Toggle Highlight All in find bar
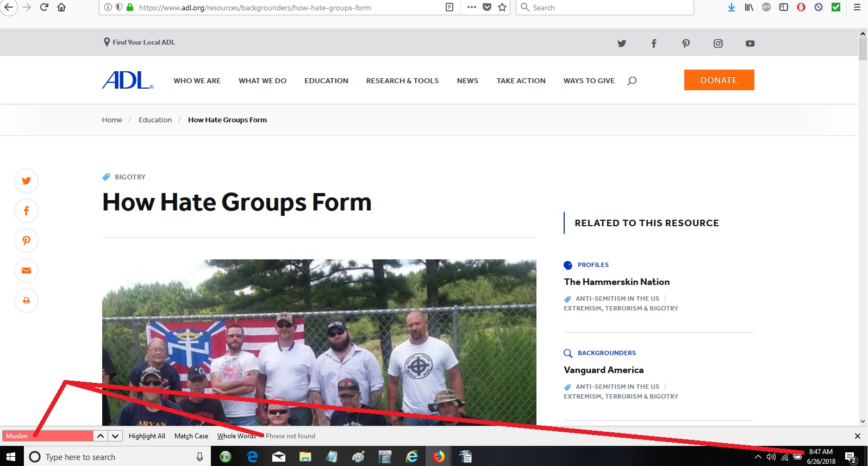Screen dimensions: 868x466 [147, 436]
